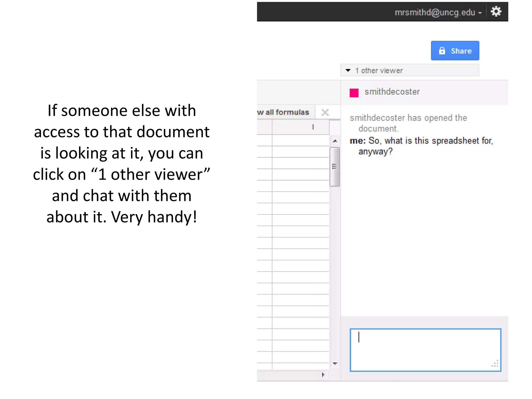Collapse the "1 other viewer" panel

pyautogui.click(x=410, y=70)
